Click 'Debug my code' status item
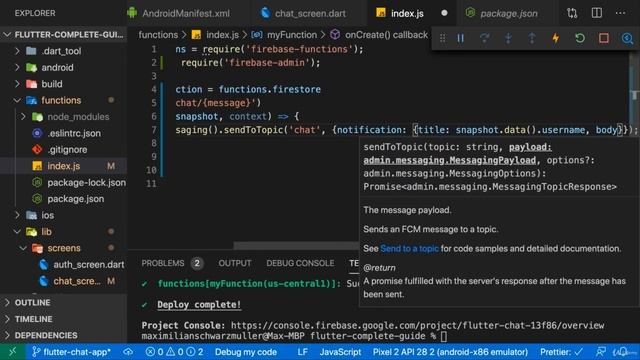The image size is (640, 360). pyautogui.click(x=246, y=352)
